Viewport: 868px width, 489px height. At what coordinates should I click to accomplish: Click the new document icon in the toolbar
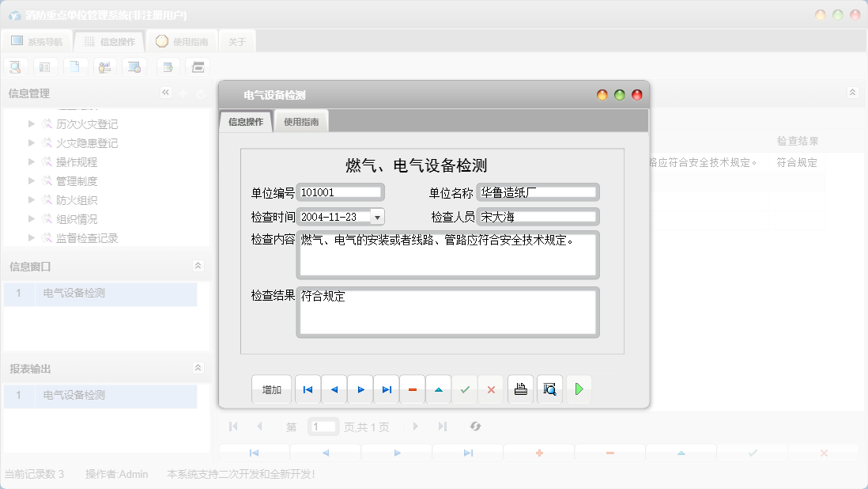coord(75,66)
